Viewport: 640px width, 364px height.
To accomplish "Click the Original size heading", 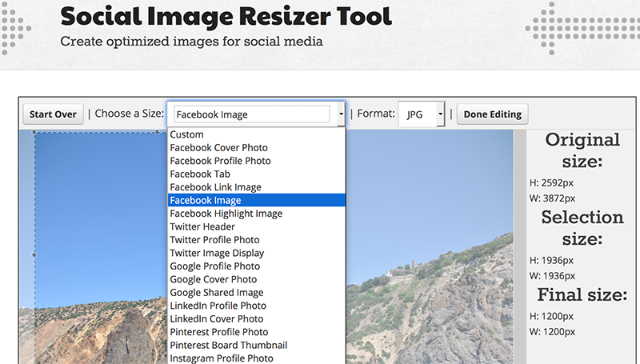I will point(582,150).
